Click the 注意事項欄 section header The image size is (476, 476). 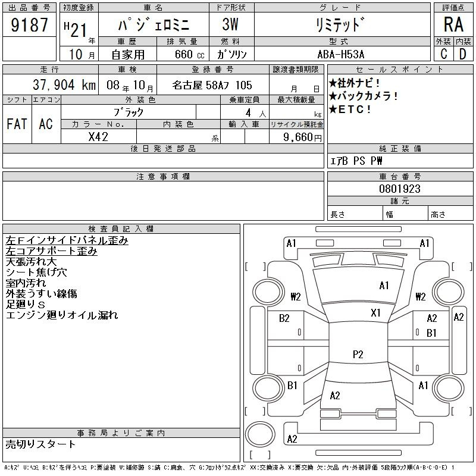[x=163, y=177]
